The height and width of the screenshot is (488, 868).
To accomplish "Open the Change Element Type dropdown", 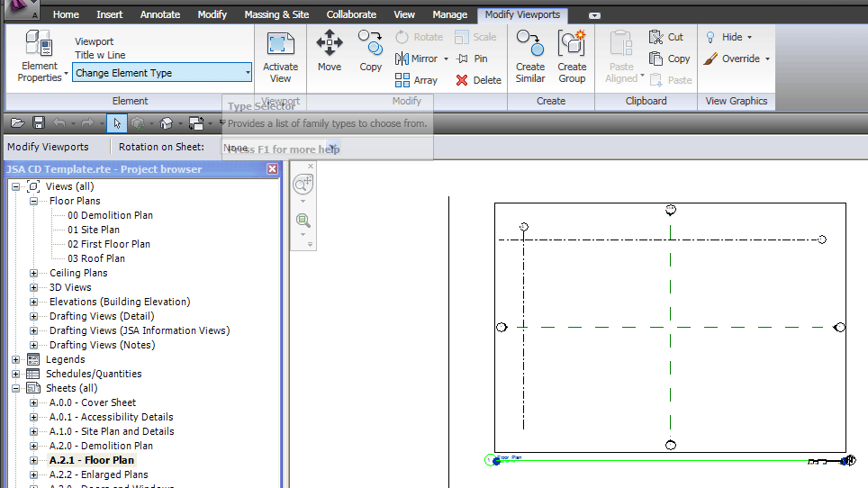I will tap(248, 73).
